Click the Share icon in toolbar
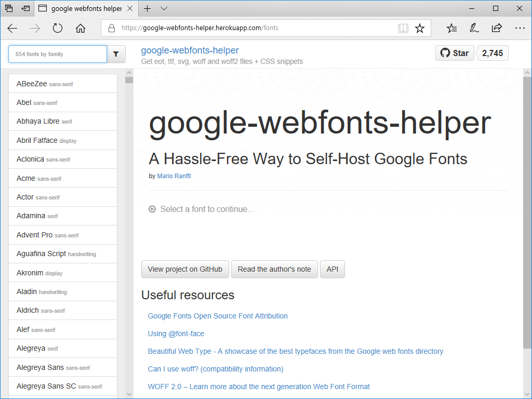This screenshot has width=532, height=399. 497,28
